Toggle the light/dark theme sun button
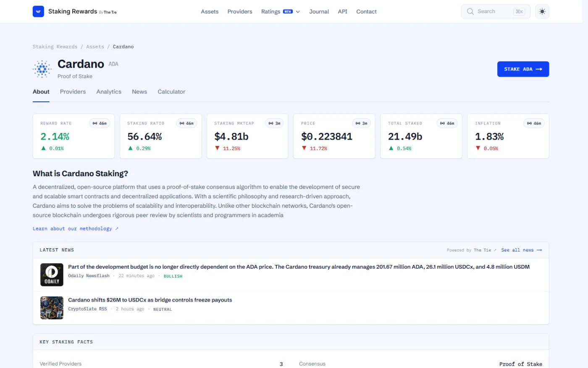The image size is (588, 368). coord(542,11)
